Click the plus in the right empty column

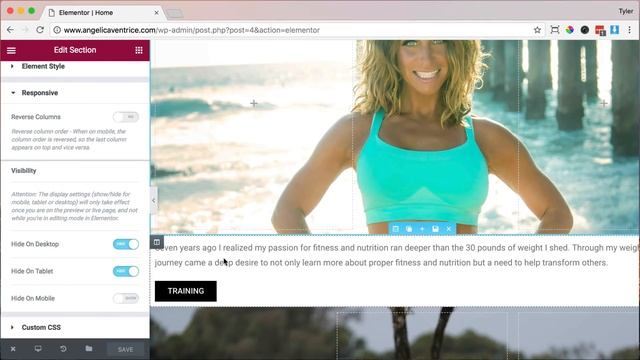(x=604, y=103)
